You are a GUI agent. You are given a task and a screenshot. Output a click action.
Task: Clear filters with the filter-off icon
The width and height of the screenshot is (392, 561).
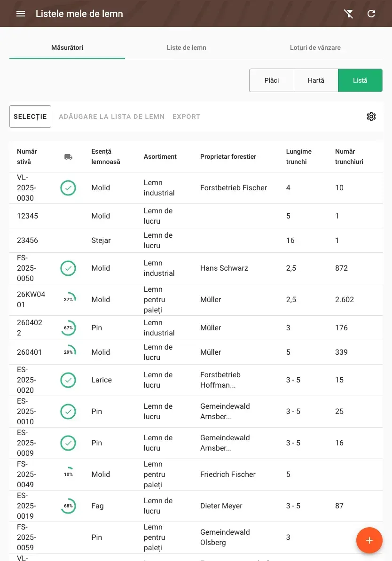click(x=348, y=14)
